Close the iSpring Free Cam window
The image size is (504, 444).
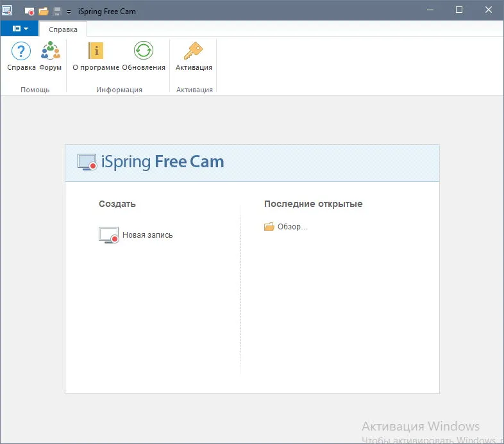coord(488,10)
